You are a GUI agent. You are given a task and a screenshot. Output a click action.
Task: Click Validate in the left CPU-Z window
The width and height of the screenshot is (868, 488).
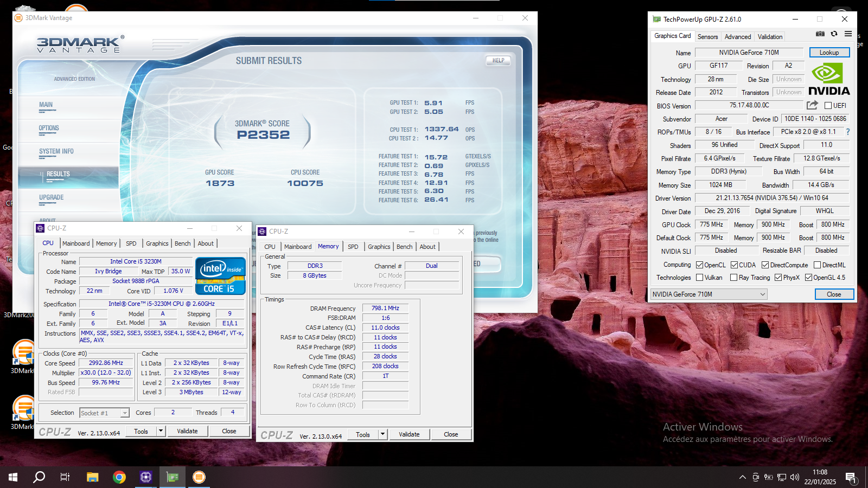coord(187,431)
